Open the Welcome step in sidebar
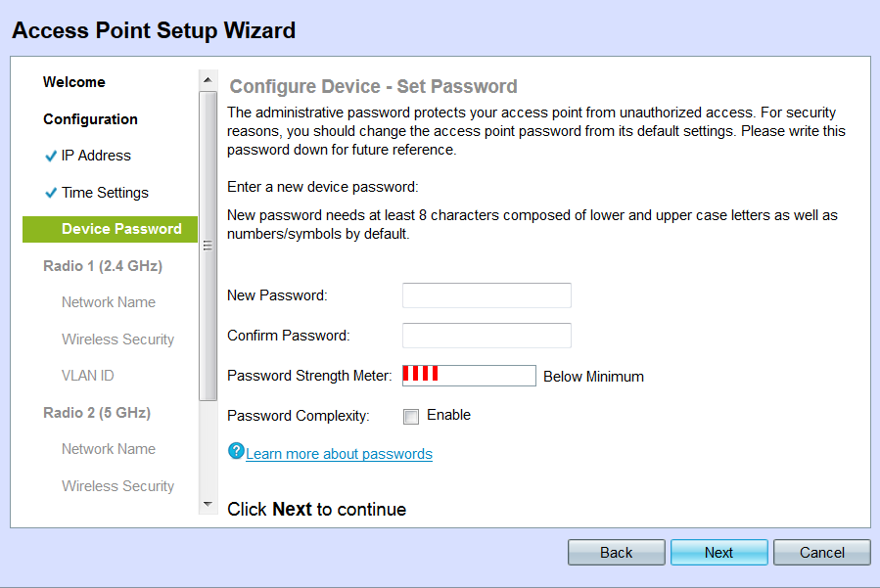The width and height of the screenshot is (880, 588). tap(74, 82)
